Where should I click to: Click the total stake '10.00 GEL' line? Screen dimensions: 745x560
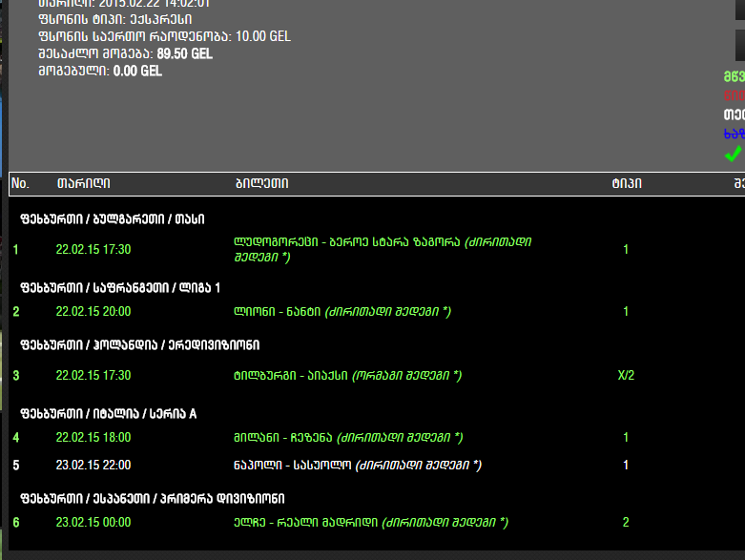[164, 36]
